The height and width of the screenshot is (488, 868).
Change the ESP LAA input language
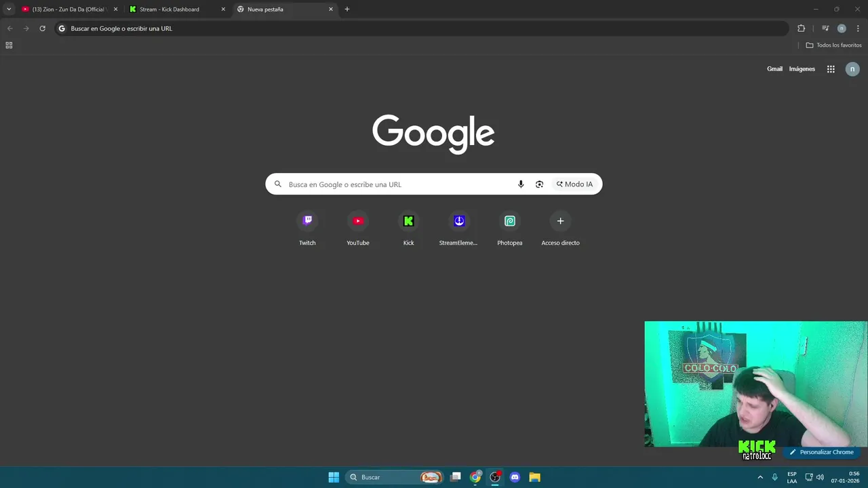[792, 477]
